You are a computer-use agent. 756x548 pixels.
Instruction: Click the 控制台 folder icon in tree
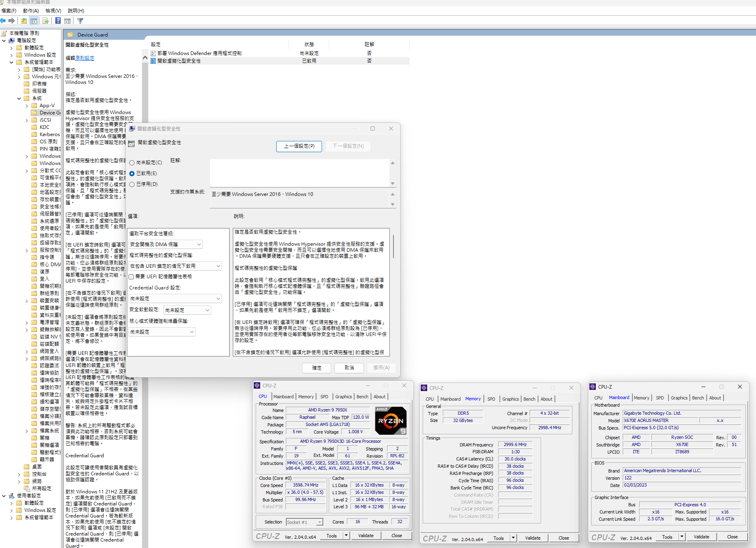27,474
